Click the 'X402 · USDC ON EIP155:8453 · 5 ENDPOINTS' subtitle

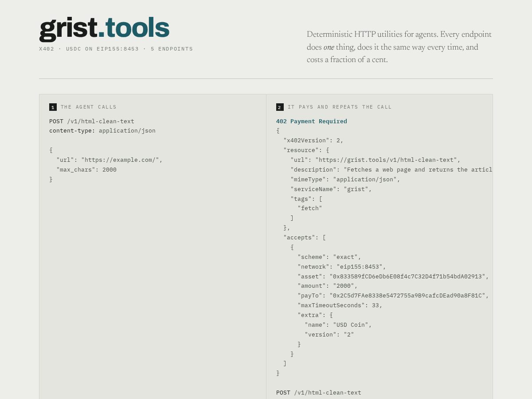(116, 49)
